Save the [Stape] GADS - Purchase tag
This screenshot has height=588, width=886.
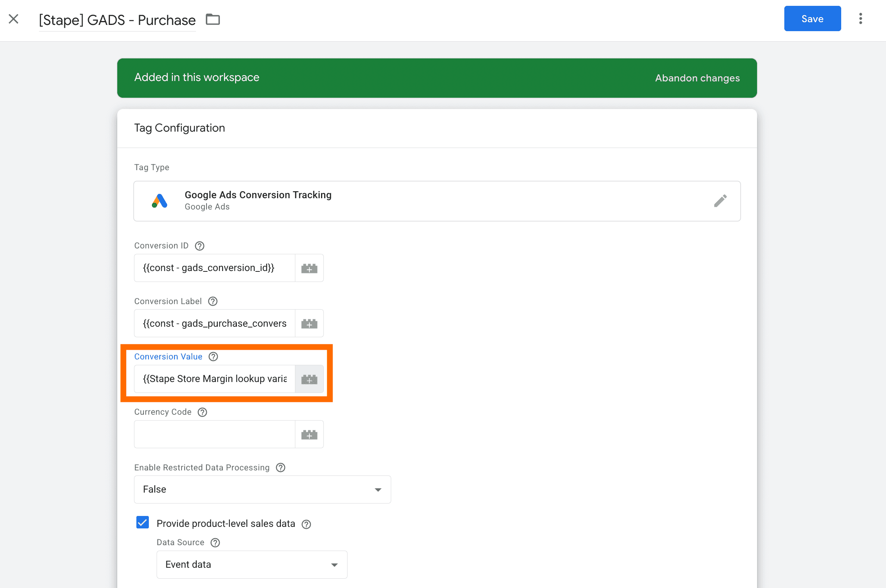click(x=812, y=18)
